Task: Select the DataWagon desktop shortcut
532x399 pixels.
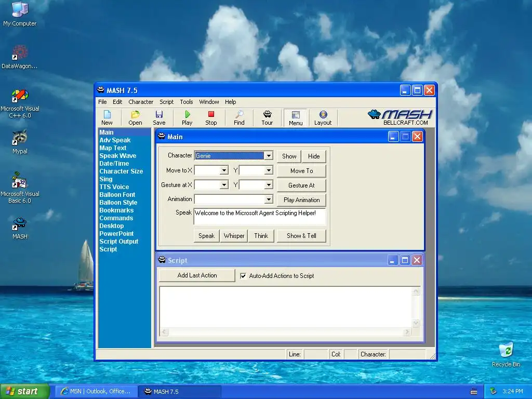Action: [x=20, y=57]
